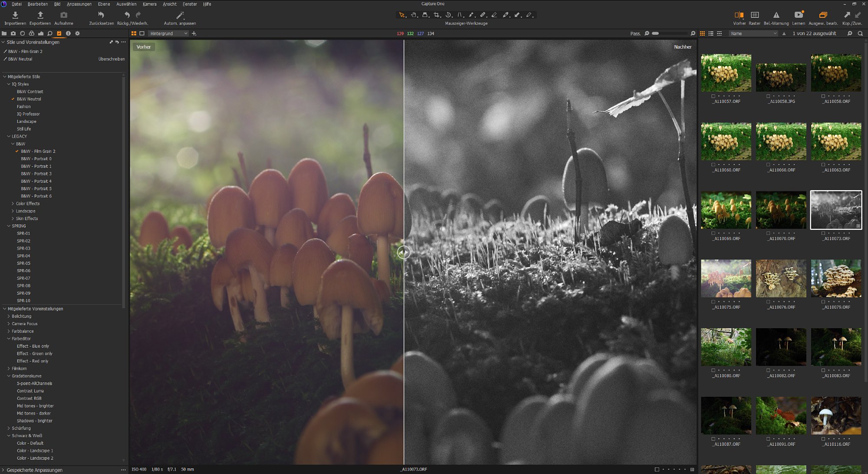Click the Exportieren toolbar icon
Viewport: 868px width, 474px height.
click(x=40, y=15)
